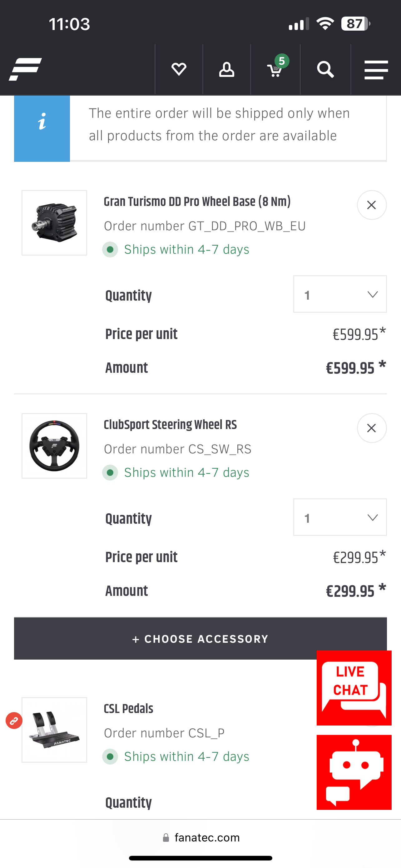Tap the red link badge icon
The height and width of the screenshot is (868, 401).
point(14,721)
